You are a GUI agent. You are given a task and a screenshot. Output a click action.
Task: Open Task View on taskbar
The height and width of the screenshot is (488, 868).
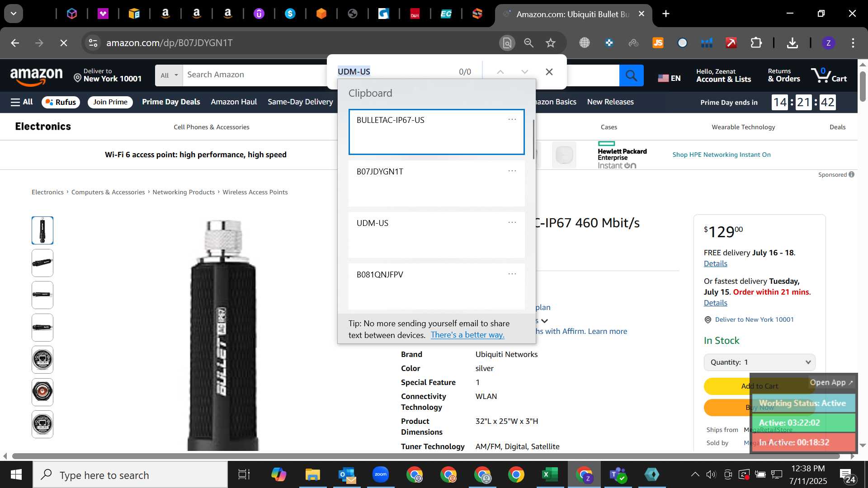coord(244,474)
